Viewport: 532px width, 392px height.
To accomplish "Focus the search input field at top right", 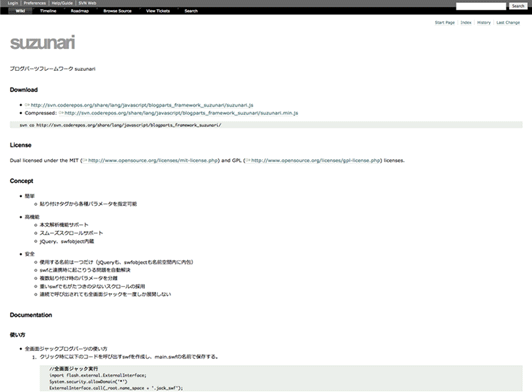I will tap(481, 6).
